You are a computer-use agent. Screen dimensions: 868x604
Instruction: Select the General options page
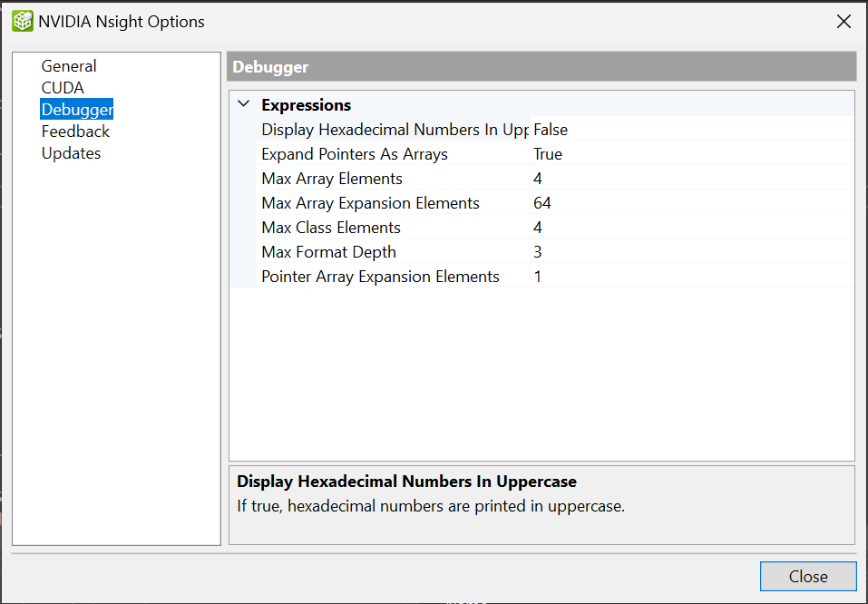pyautogui.click(x=69, y=66)
